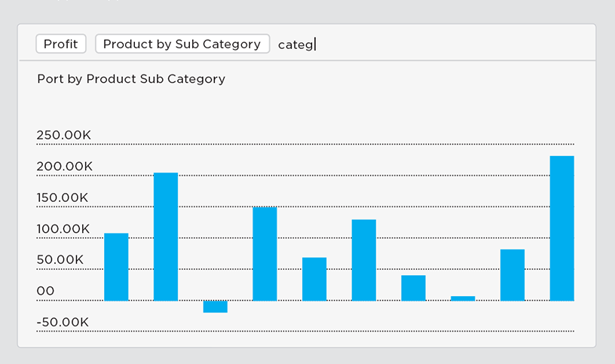Viewport: 615px width, 364px height.
Task: Select the 100.00K axis label
Action: pos(63,228)
